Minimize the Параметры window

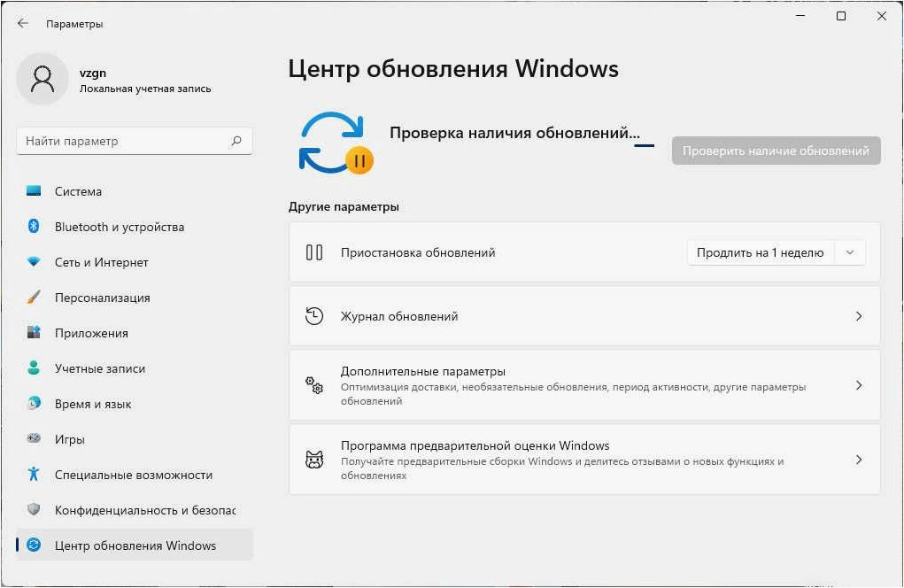pyautogui.click(x=800, y=16)
